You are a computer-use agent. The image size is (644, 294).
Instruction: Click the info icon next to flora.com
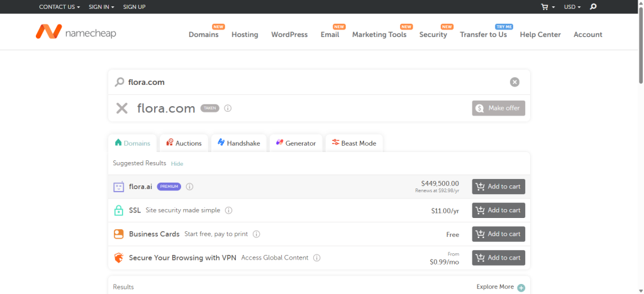228,108
